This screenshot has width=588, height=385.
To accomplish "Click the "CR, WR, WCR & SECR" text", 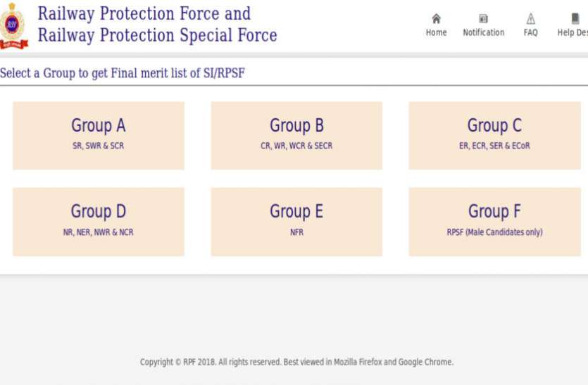I will 296,146.
